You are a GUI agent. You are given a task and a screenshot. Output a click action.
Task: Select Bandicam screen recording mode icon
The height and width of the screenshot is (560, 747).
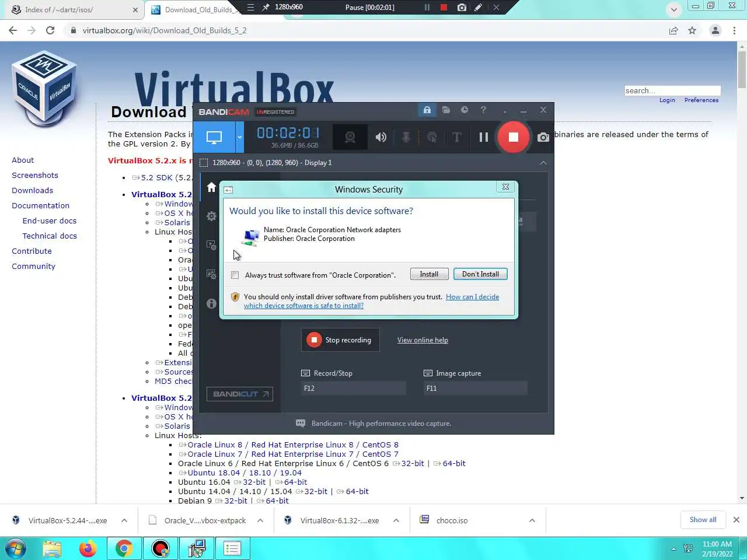tap(214, 138)
